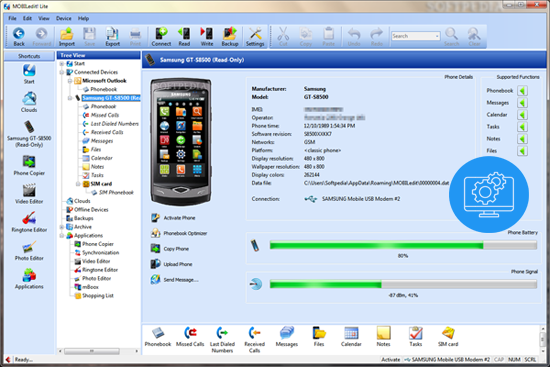Expand the Archive tree node
This screenshot has width=550, height=367.
point(62,227)
